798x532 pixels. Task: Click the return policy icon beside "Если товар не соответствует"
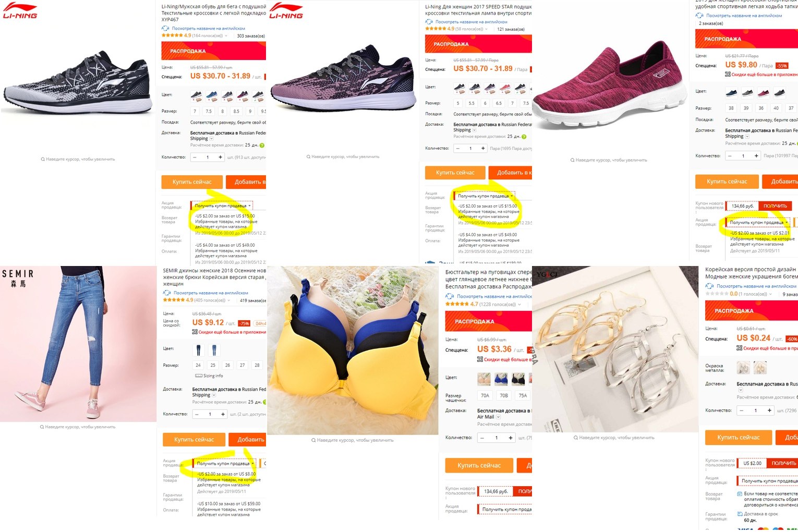click(740, 493)
